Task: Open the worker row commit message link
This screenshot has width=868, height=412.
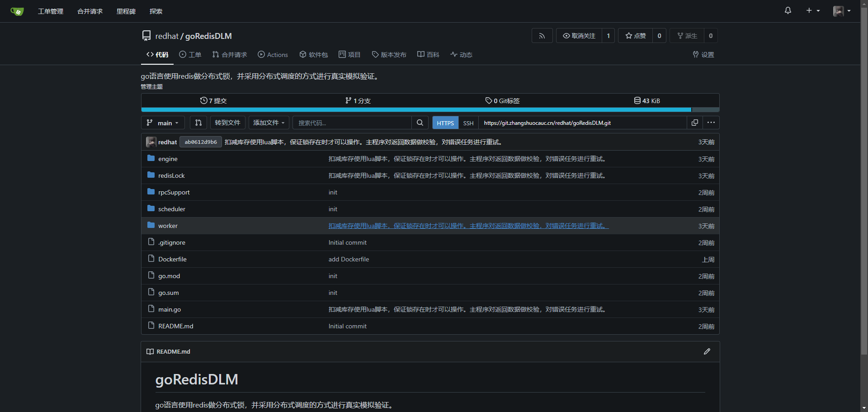Action: (x=468, y=226)
